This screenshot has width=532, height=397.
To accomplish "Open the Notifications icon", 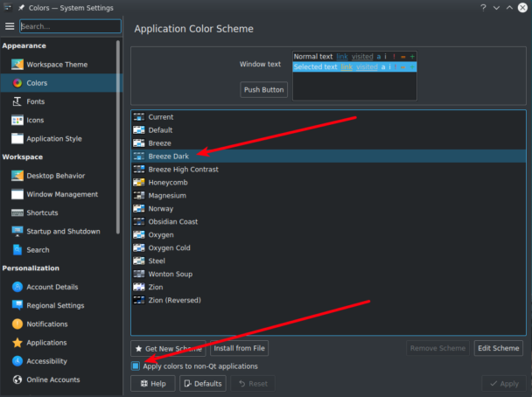I will 17,324.
